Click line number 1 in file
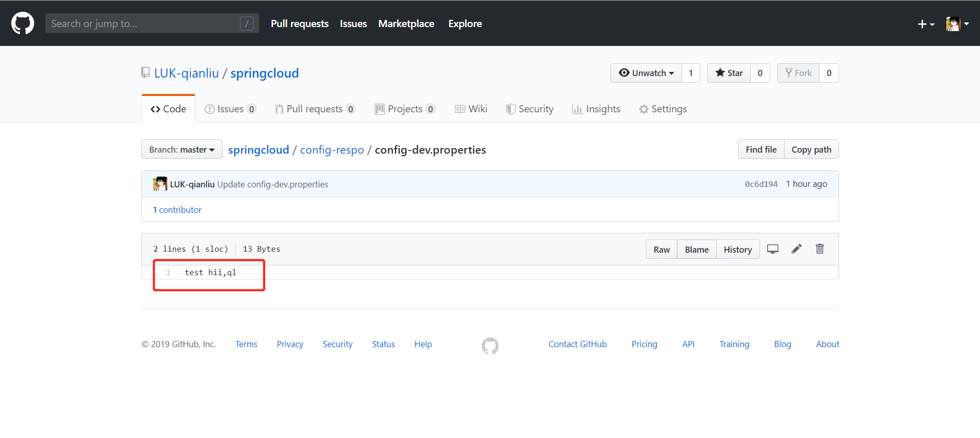Screen dimensions: 980x438 pos(168,273)
